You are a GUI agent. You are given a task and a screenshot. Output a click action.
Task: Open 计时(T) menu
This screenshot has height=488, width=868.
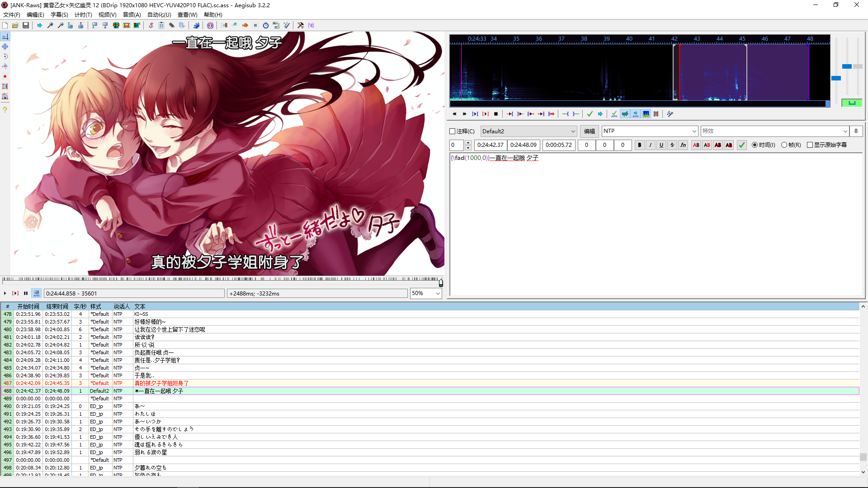(x=83, y=15)
